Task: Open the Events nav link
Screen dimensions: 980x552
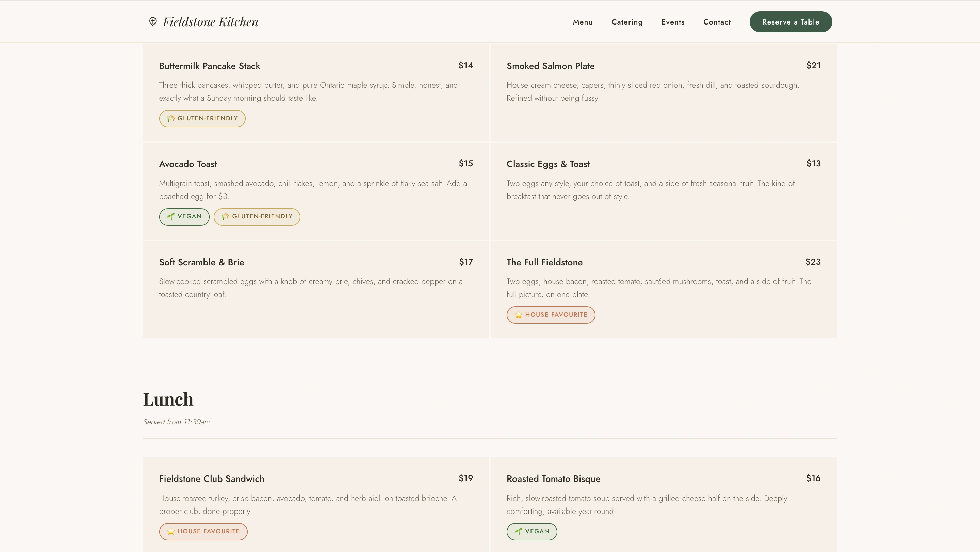Action: point(673,22)
